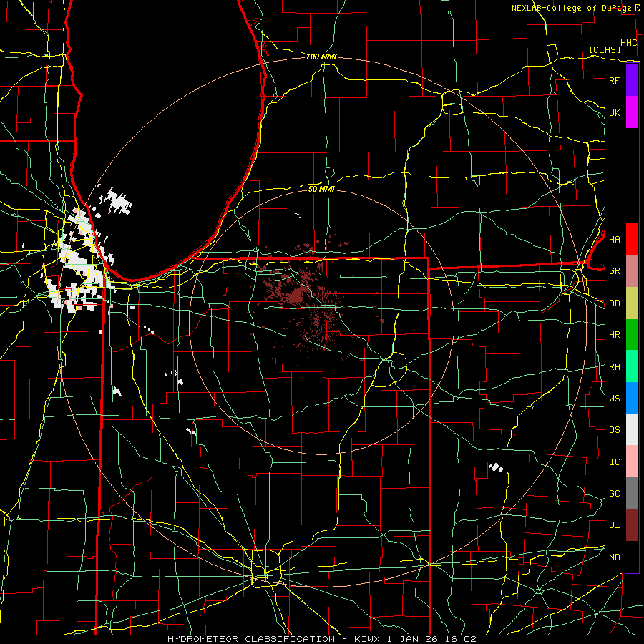This screenshot has height=644, width=644.
Task: Click the HA legend label
Action: (614, 240)
